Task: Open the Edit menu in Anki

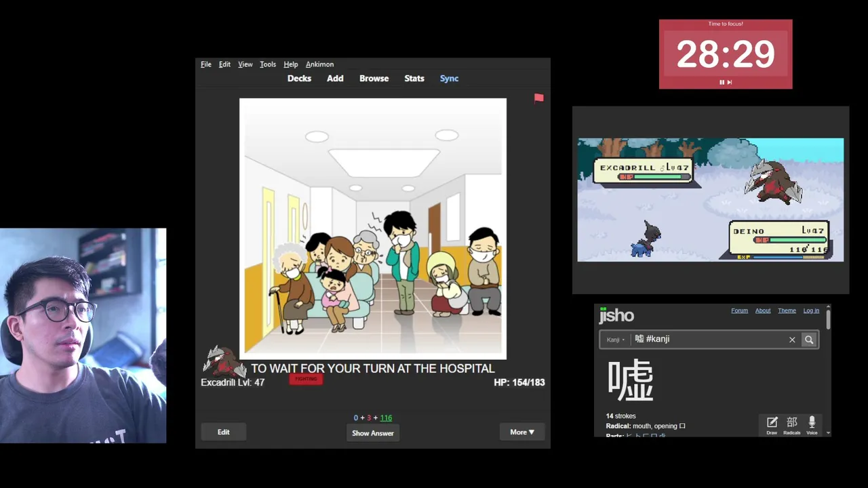Action: tap(224, 64)
